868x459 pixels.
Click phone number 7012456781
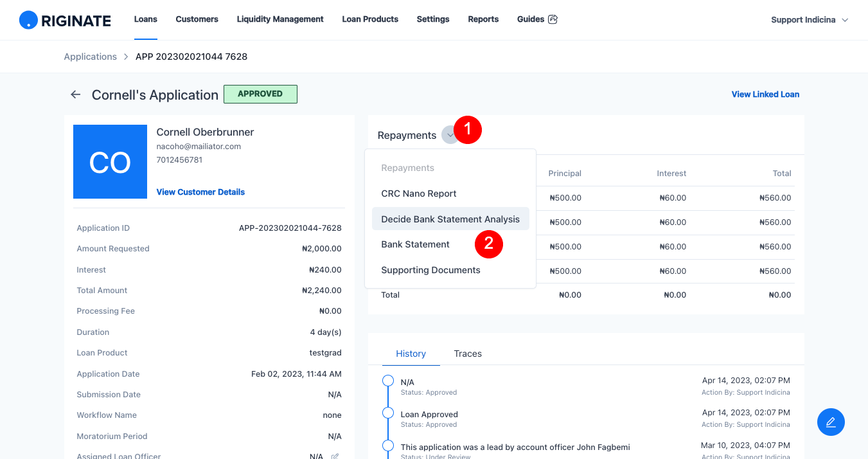(179, 160)
